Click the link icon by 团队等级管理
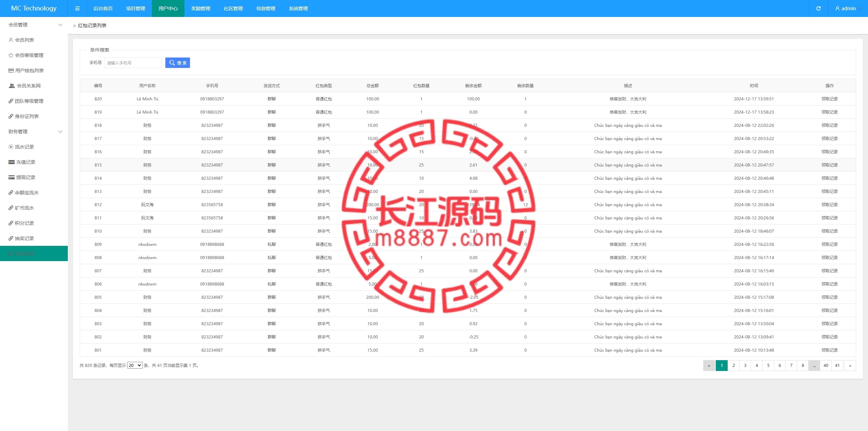This screenshot has height=431, width=868. pos(11,101)
